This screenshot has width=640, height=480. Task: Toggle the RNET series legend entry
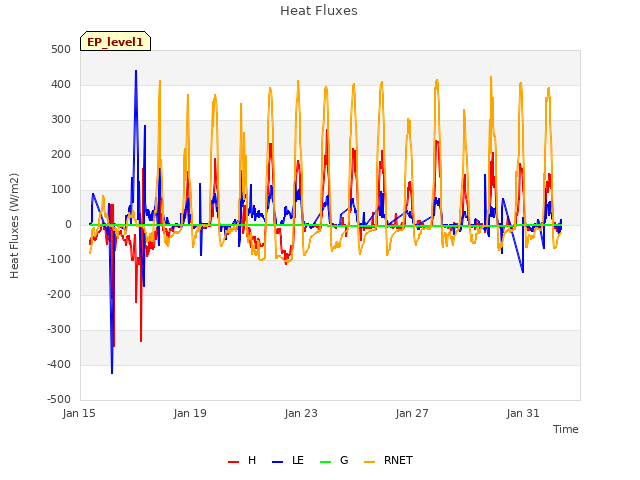(389, 460)
